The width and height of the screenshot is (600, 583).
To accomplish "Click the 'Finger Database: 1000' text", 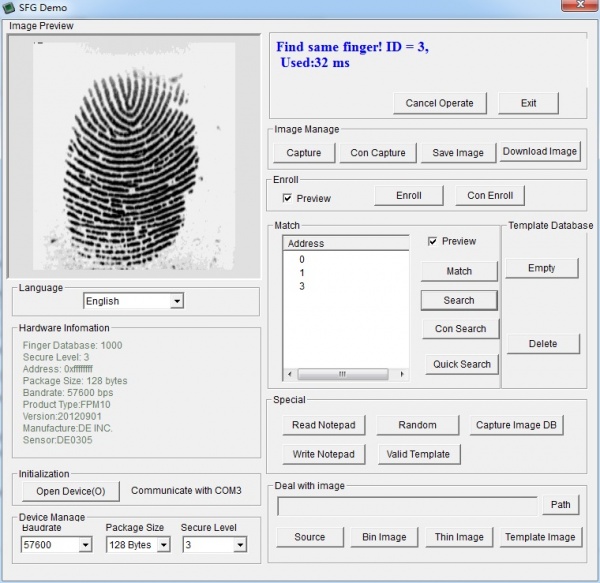I will (72, 345).
